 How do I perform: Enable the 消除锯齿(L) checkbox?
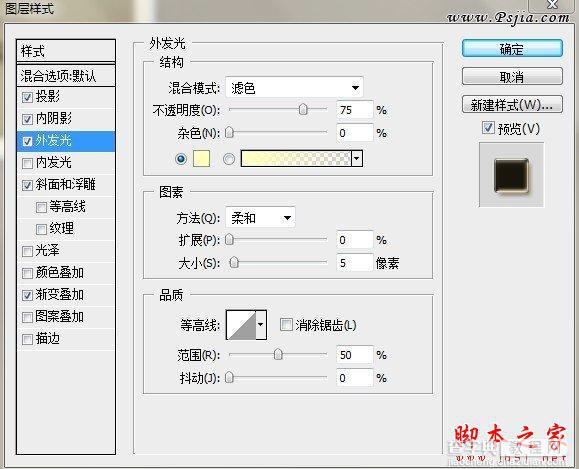(286, 325)
